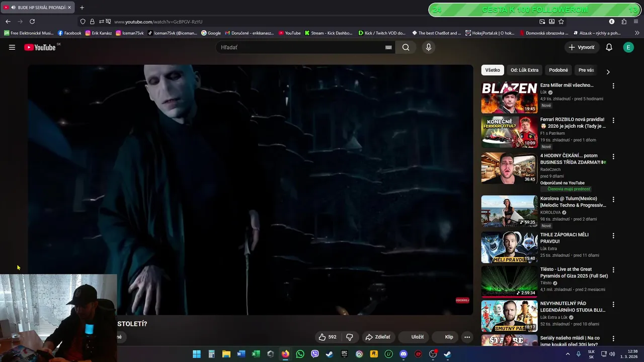Focus the 'Hľadať' search field
This screenshot has height=362, width=644.
tap(299, 47)
